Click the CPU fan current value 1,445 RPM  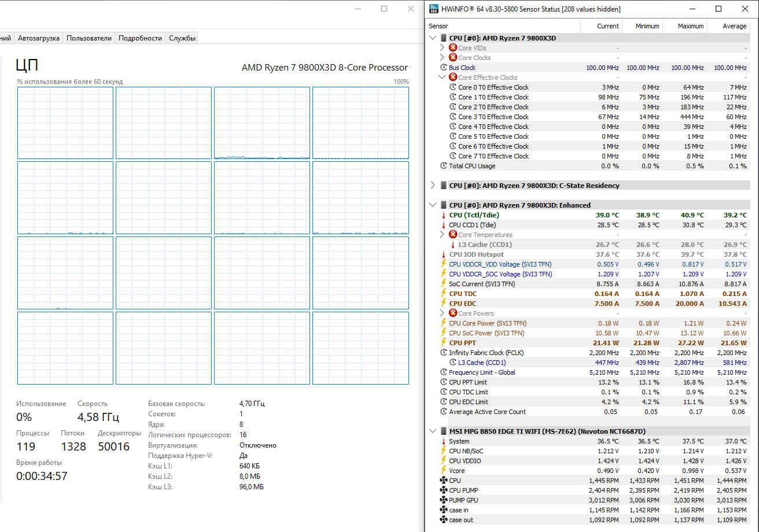pos(604,481)
